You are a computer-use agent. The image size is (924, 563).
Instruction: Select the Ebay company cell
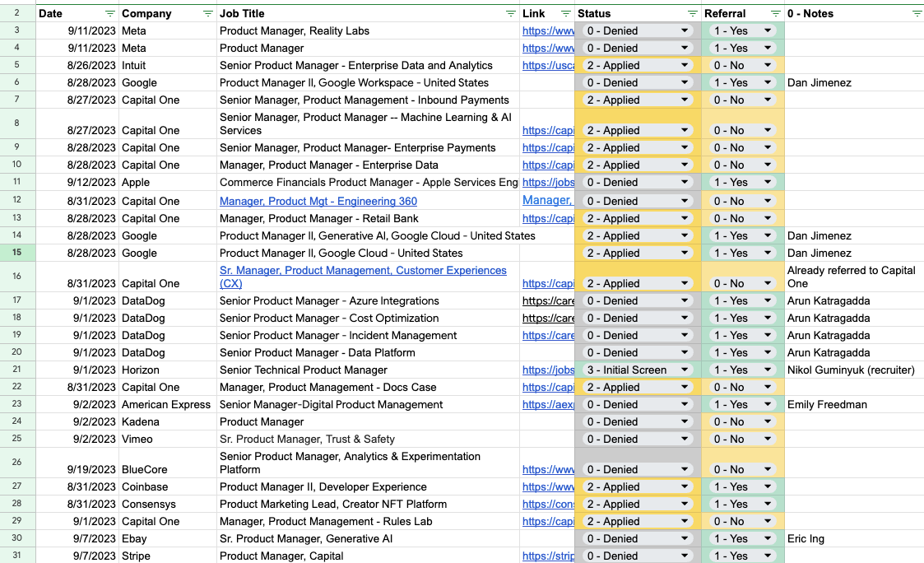pyautogui.click(x=167, y=539)
